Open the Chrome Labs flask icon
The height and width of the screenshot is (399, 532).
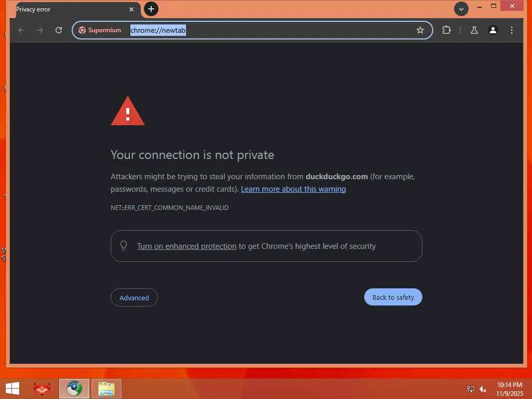pyautogui.click(x=474, y=30)
